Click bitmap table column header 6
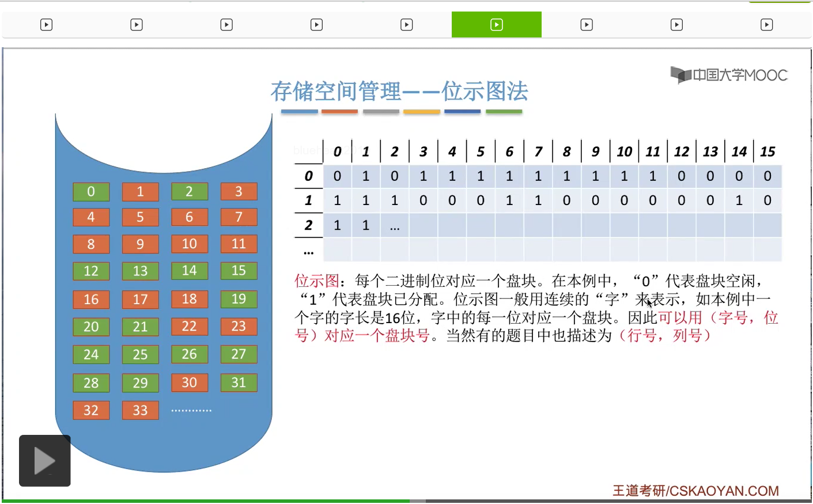This screenshot has height=504, width=813. click(x=509, y=151)
